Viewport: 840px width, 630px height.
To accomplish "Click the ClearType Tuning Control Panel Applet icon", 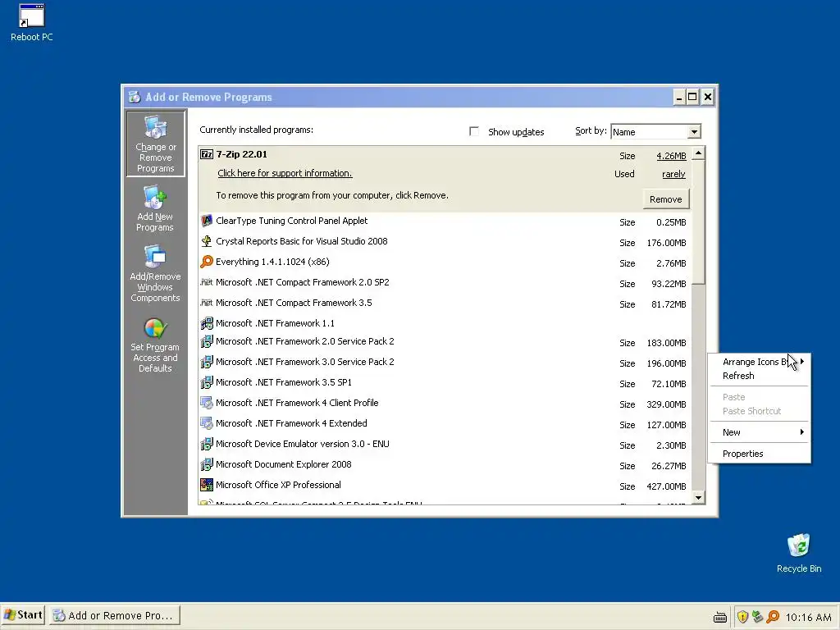I will click(206, 221).
